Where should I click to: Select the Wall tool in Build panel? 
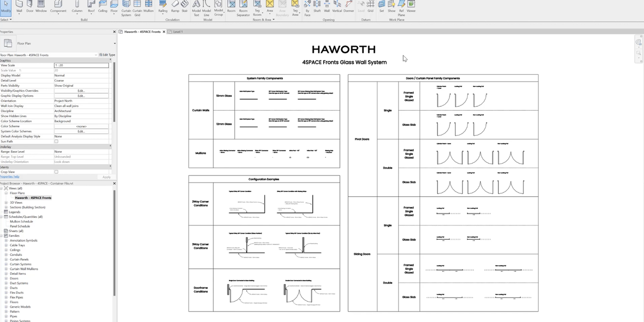click(19, 7)
